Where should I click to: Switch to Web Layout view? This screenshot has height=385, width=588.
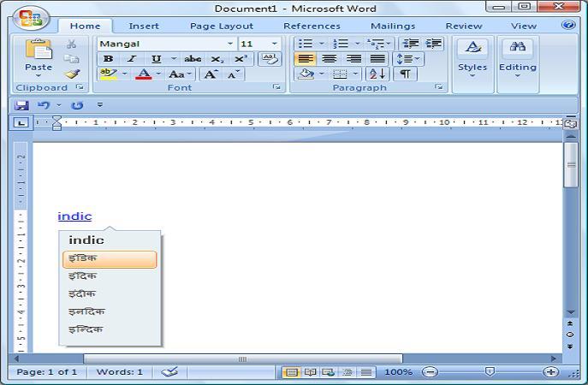329,372
